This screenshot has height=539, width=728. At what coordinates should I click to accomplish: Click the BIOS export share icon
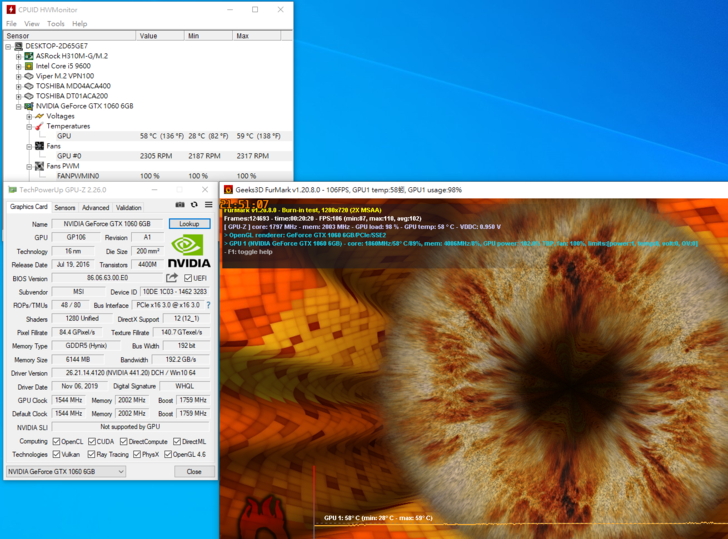point(172,278)
